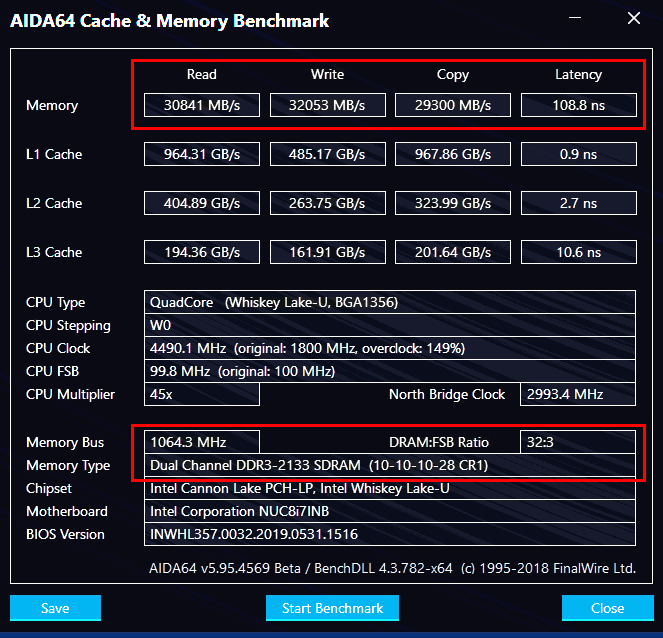Click the CPU Stepping value W0
Image resolution: width=663 pixels, height=638 pixels.
pyautogui.click(x=390, y=325)
